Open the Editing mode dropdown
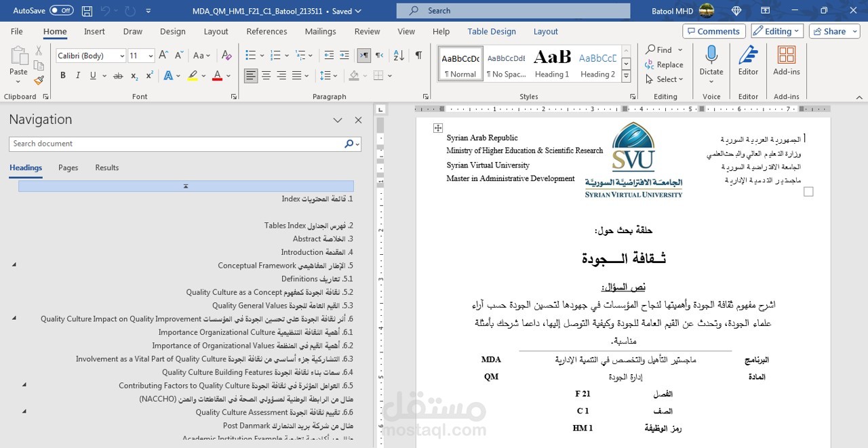The image size is (868, 448). (x=777, y=31)
